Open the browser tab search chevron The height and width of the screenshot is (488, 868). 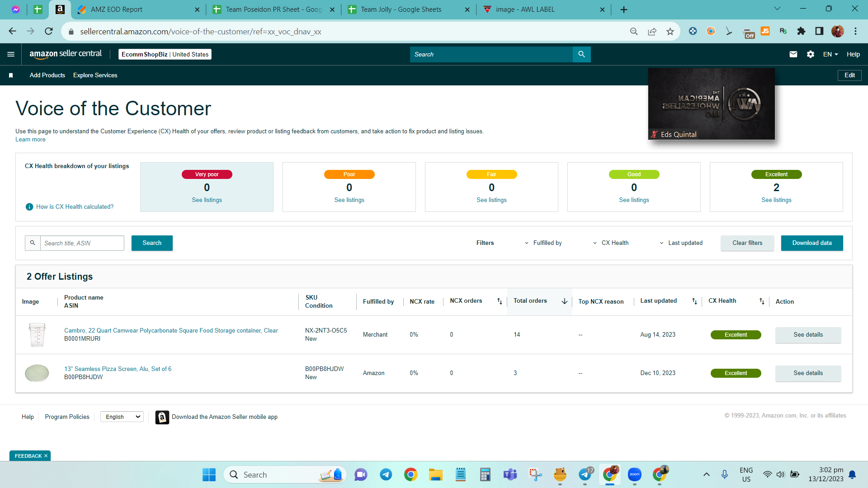778,9
